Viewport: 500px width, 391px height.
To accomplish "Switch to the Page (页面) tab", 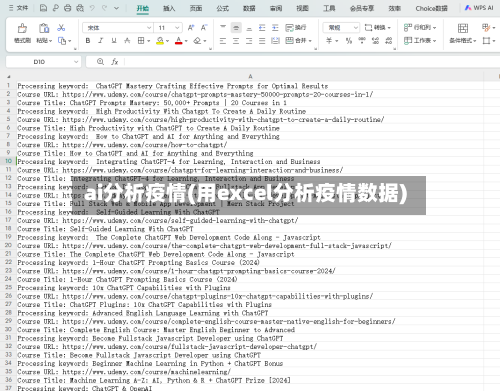I will [x=196, y=8].
